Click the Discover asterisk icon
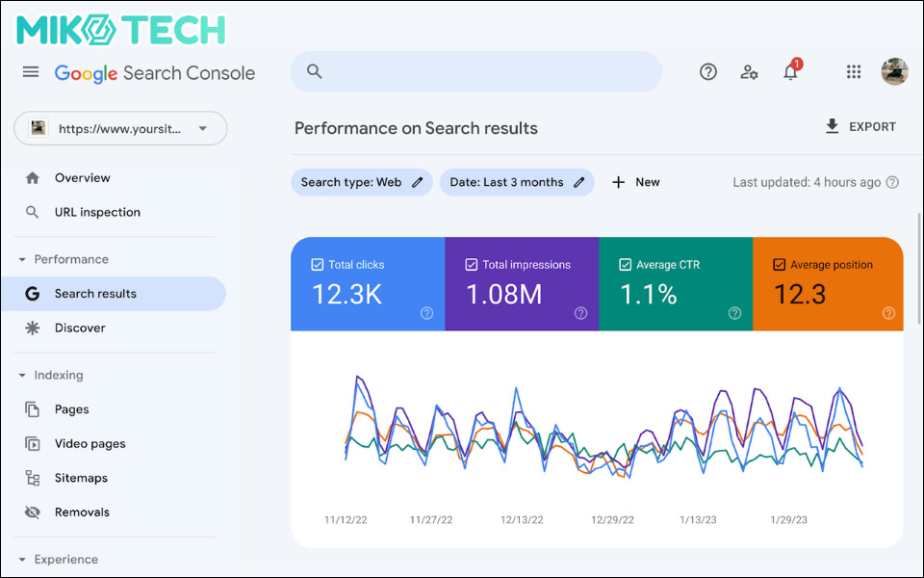 [33, 328]
